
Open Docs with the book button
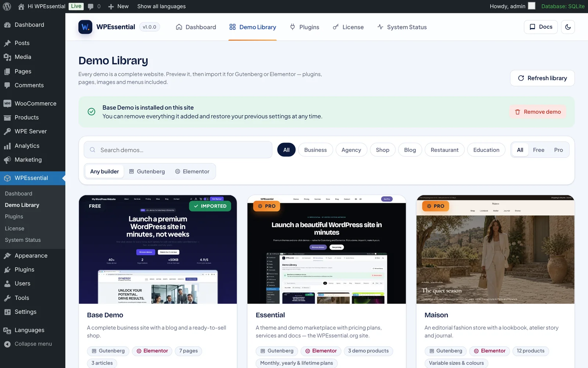pyautogui.click(x=541, y=27)
